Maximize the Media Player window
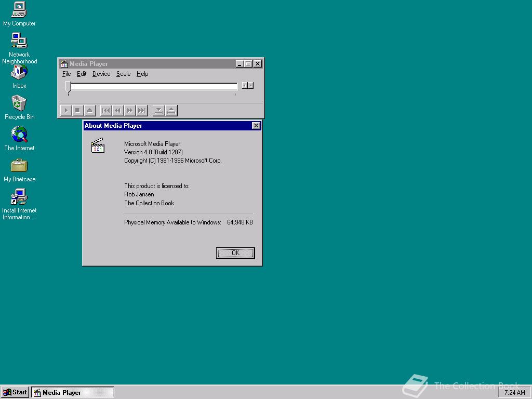The width and height of the screenshot is (532, 399). coord(248,64)
